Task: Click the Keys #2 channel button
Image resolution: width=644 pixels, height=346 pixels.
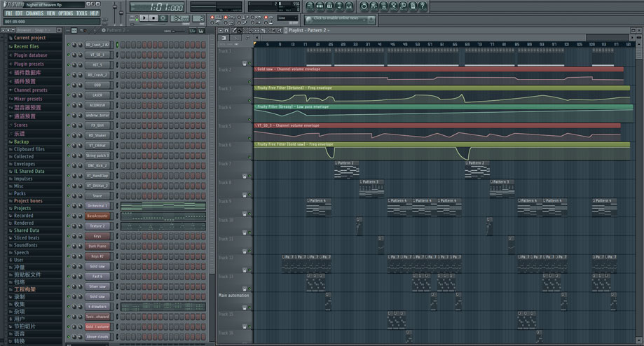Action: point(97,256)
